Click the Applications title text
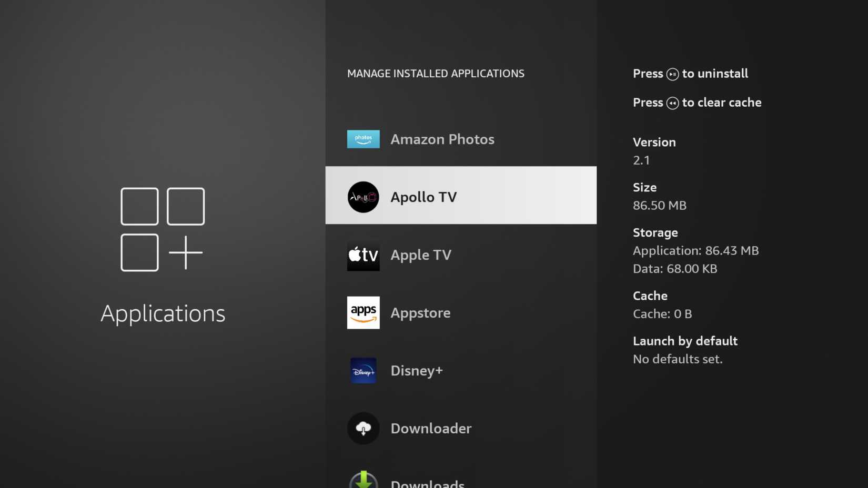Image resolution: width=868 pixels, height=488 pixels. pos(163,313)
